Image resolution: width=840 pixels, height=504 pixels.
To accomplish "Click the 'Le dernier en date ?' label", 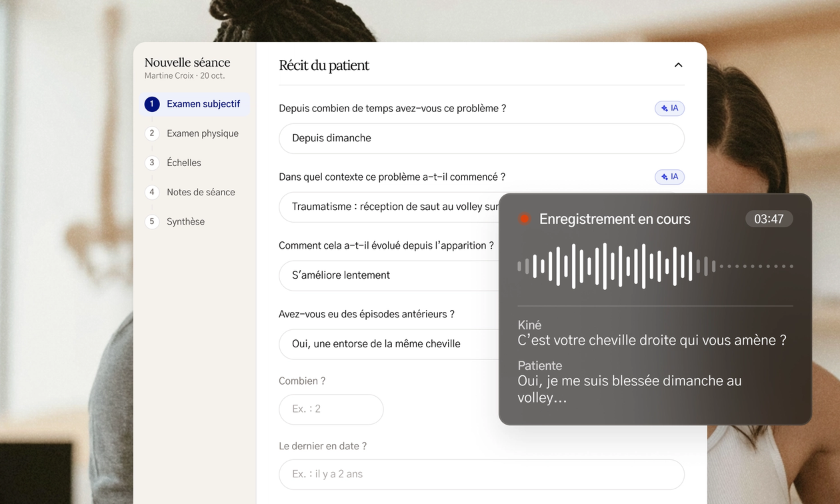I will click(323, 446).
